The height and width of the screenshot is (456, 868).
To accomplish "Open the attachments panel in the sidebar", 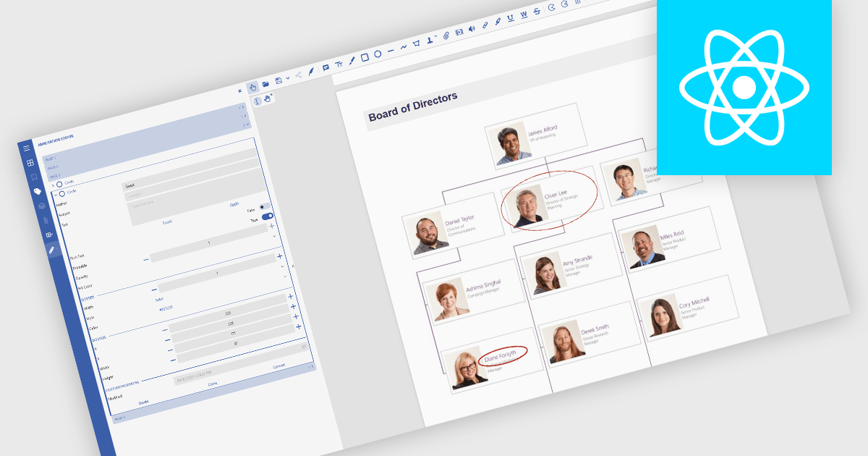I will tap(45, 220).
